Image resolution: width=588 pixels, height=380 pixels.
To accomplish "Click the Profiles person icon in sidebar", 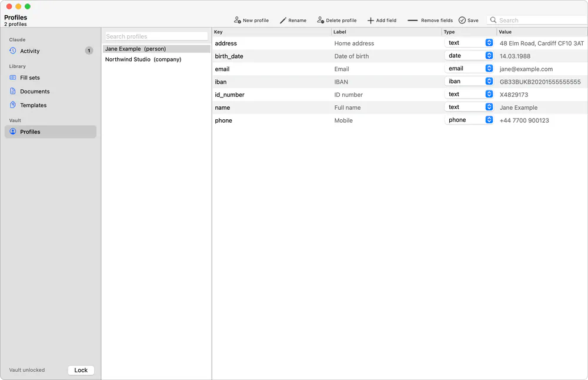I will 13,132.
